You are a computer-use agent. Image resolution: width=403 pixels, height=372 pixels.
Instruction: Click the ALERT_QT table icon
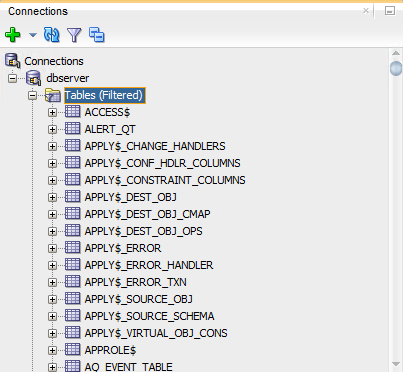click(72, 129)
